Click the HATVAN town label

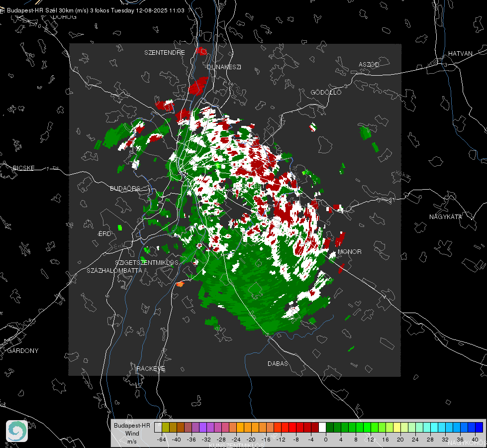click(460, 53)
